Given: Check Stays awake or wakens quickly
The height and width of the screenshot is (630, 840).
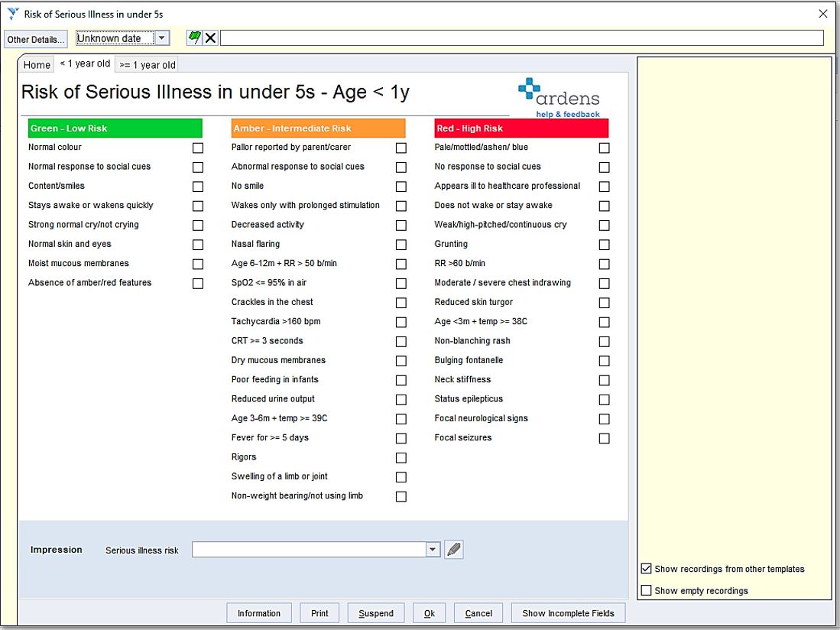Looking at the screenshot, I should pyautogui.click(x=198, y=206).
